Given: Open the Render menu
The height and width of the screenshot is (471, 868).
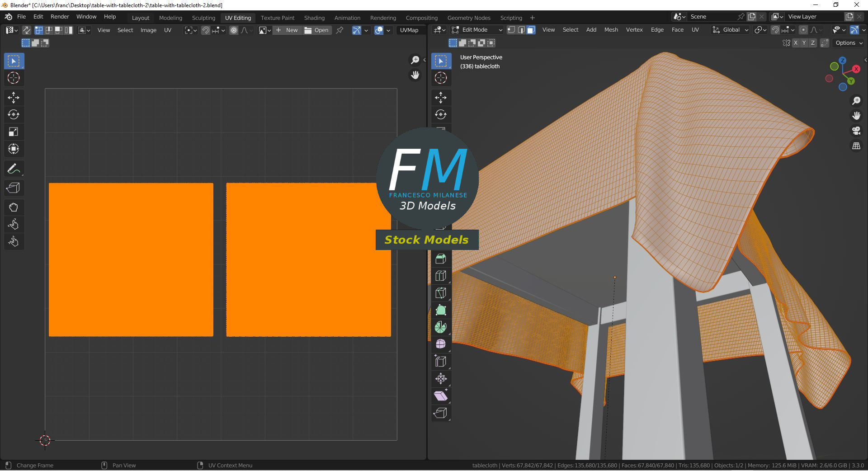Looking at the screenshot, I should pyautogui.click(x=60, y=17).
